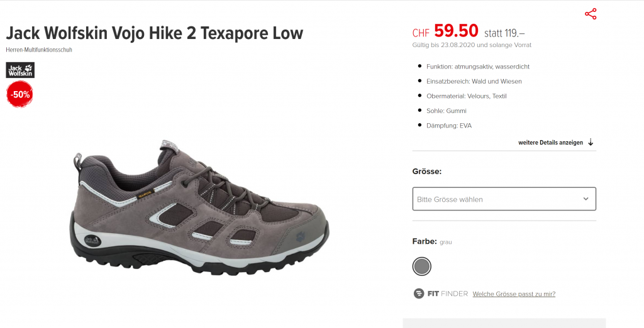Viewport: 644px width, 328px height.
Task: Select the grey color swatch
Action: [422, 266]
